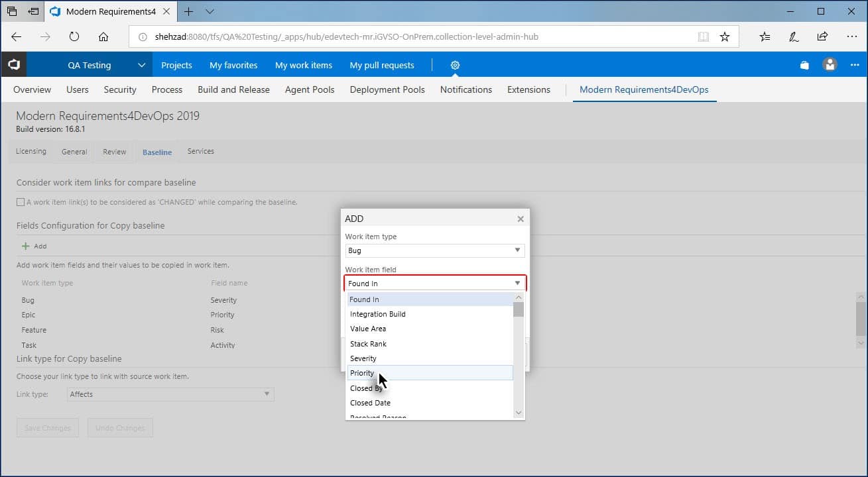The image size is (868, 477).
Task: Close the ADD dialog
Action: pyautogui.click(x=521, y=219)
